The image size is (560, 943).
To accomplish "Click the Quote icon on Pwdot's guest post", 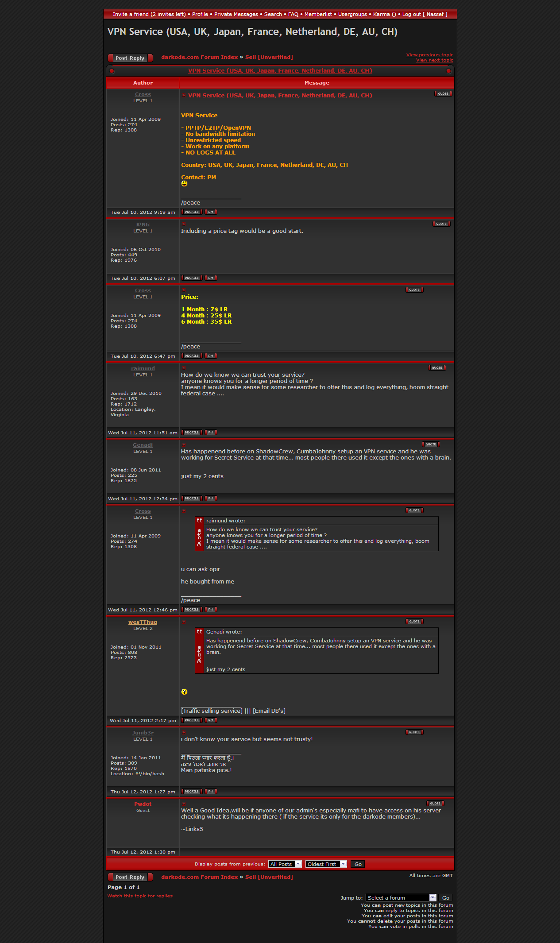I will (435, 804).
